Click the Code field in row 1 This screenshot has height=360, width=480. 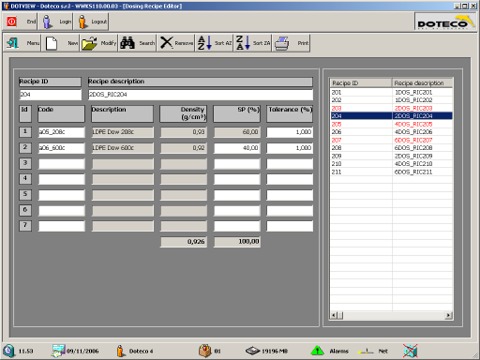(61, 132)
